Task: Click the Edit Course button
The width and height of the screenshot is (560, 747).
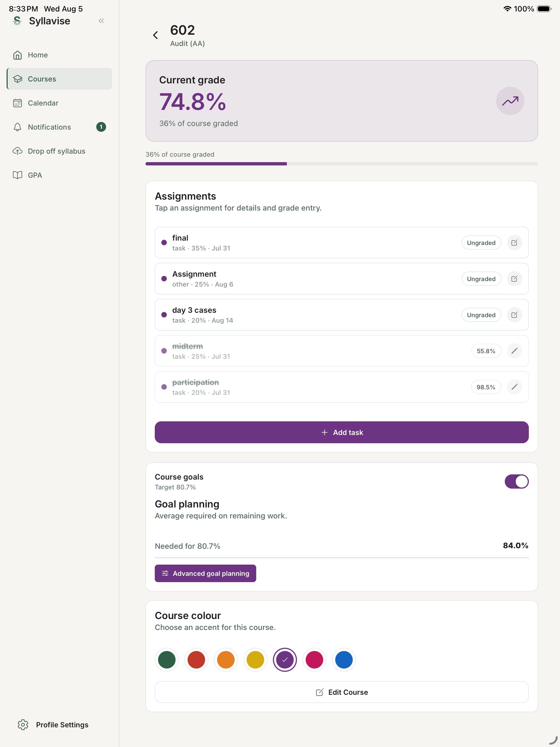Action: click(x=342, y=692)
